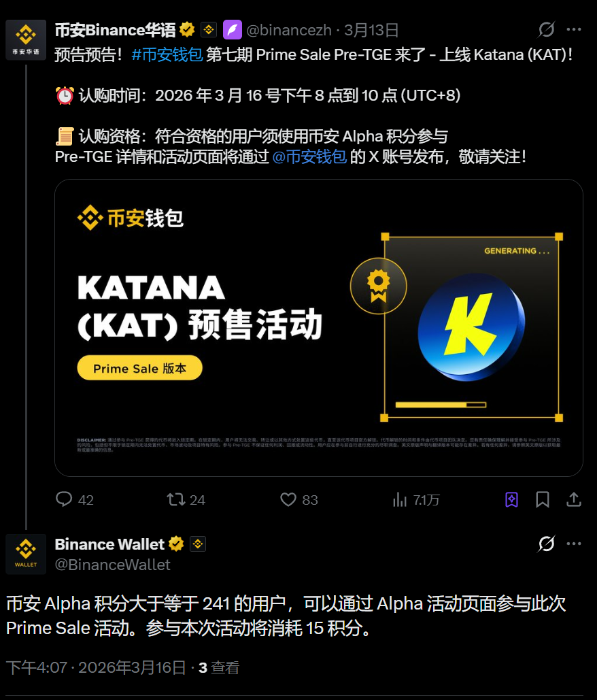Viewport: 597px width, 700px height.
Task: Open the KATANA (KAT) 预售活动 image
Action: pyautogui.click(x=319, y=328)
